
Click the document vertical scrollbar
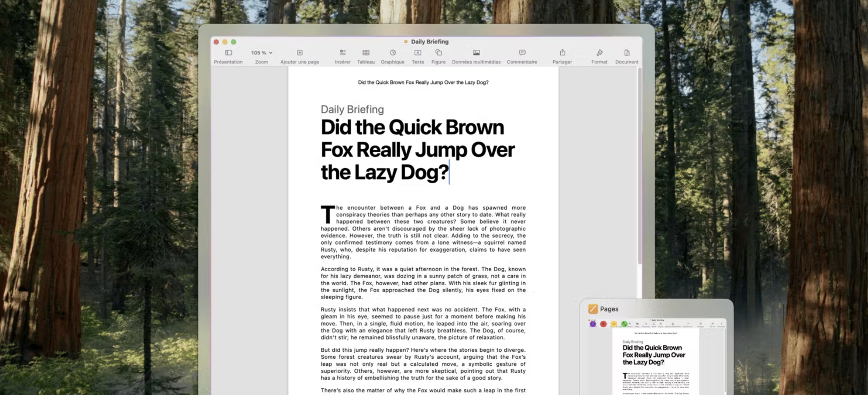pos(640,166)
